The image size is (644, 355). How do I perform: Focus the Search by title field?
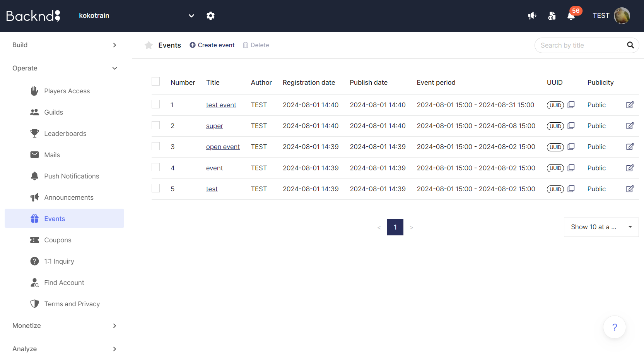[580, 45]
